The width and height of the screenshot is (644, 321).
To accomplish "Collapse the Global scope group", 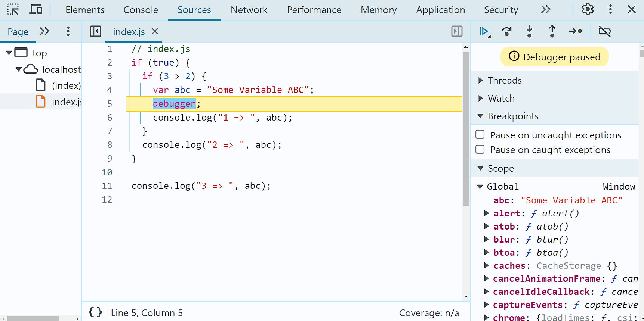I will (480, 187).
